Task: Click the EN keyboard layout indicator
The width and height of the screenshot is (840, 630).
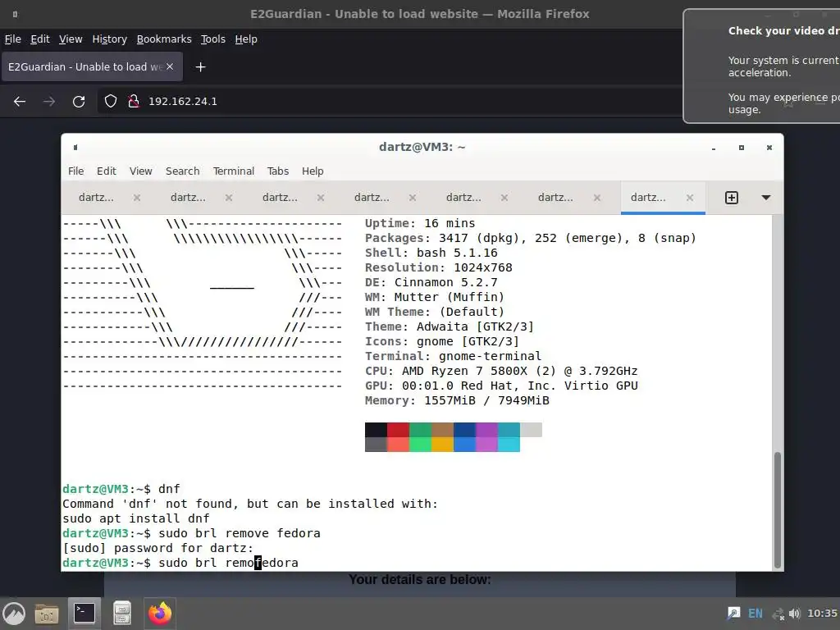Action: 756,614
